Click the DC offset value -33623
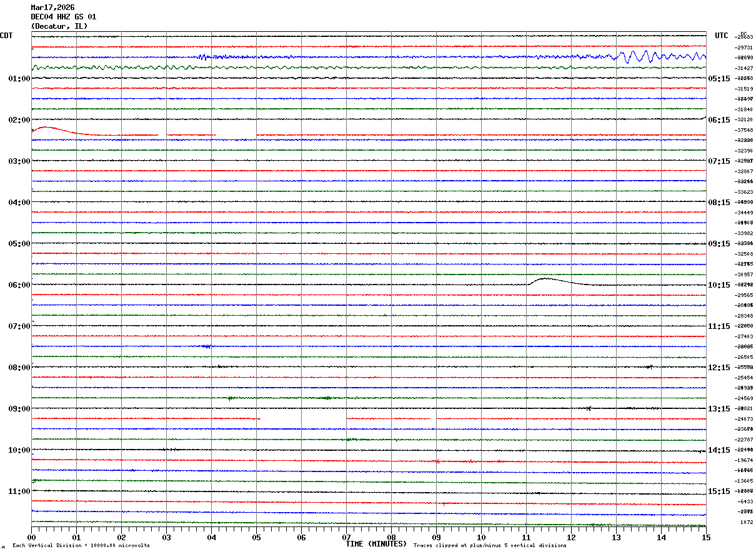 744,192
